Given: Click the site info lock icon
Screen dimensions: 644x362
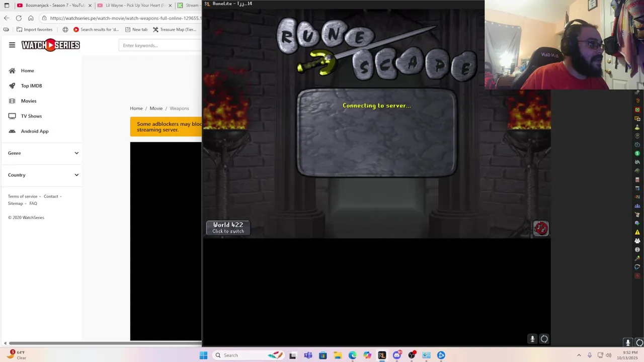Looking at the screenshot, I should [x=44, y=18].
